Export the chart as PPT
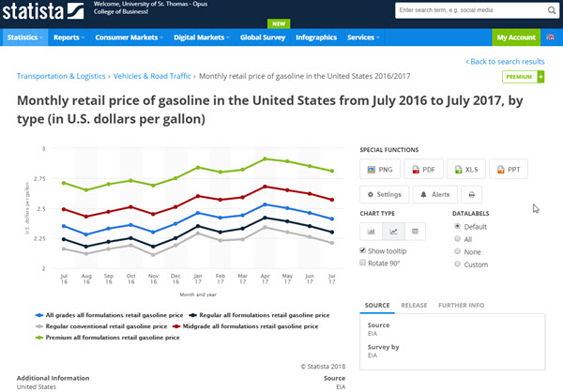 point(509,170)
